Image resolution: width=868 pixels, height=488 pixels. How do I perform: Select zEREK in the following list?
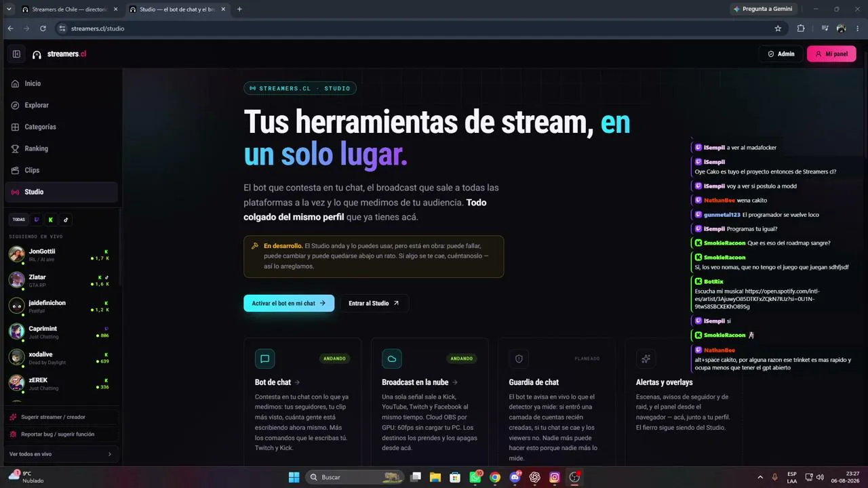click(60, 383)
